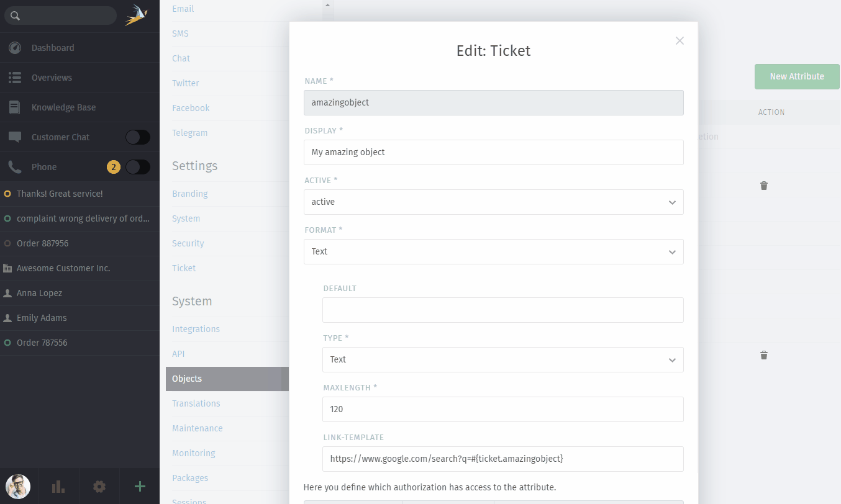Select Translations in the System menu
Image resolution: width=841 pixels, height=504 pixels.
point(196,403)
